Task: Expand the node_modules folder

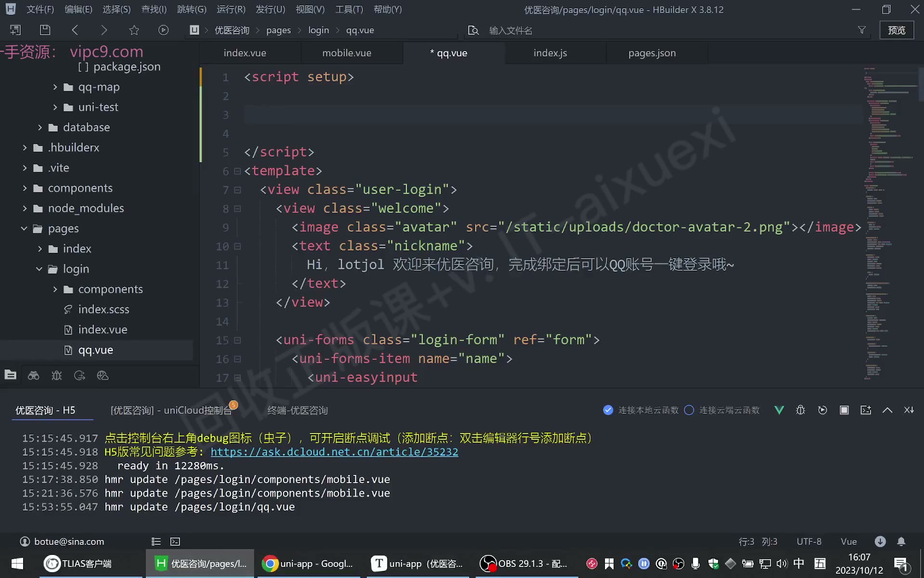Action: tap(25, 208)
